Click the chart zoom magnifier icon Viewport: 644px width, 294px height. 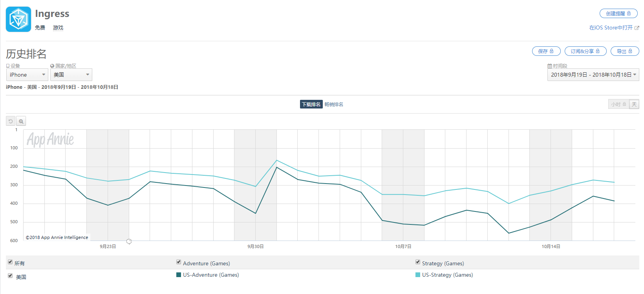(21, 121)
